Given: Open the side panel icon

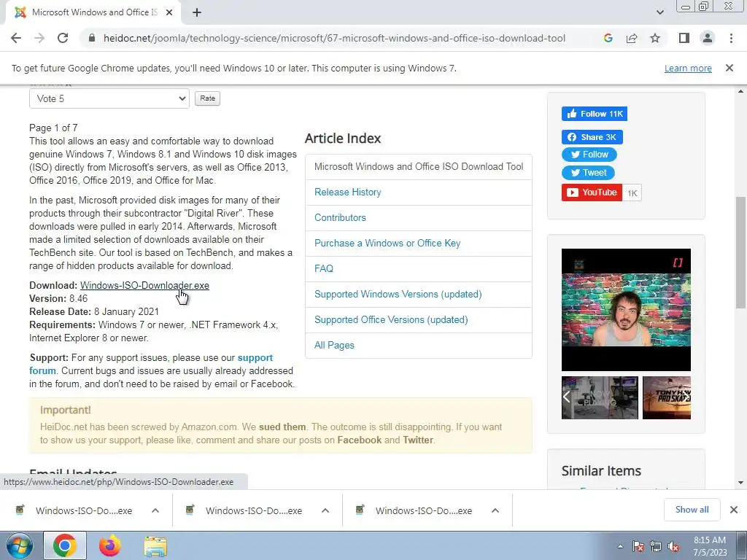Looking at the screenshot, I should pyautogui.click(x=684, y=38).
